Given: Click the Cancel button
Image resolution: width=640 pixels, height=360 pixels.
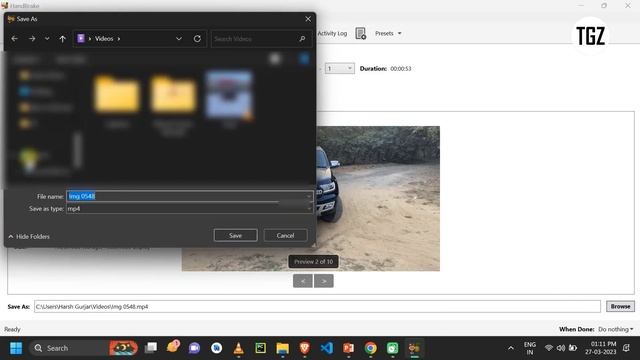Looking at the screenshot, I should point(285,236).
